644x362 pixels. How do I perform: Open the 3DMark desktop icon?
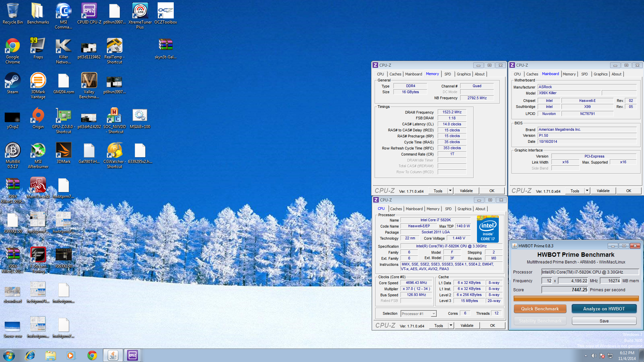pyautogui.click(x=63, y=153)
